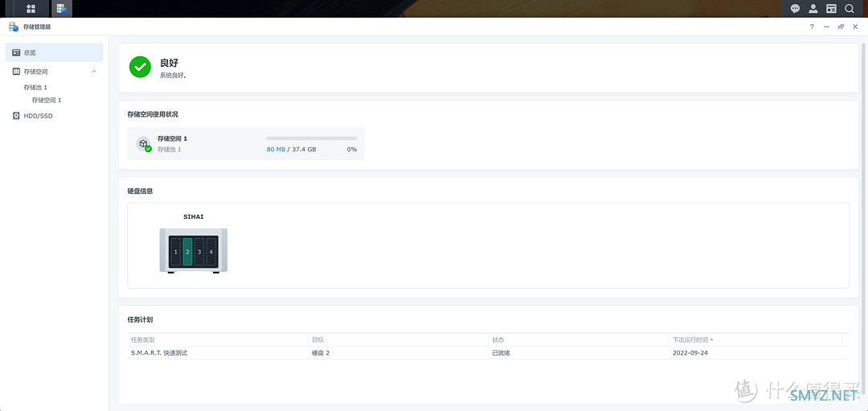The width and height of the screenshot is (868, 411).
Task: Select 存储空间 1 in sidebar tree
Action: (47, 101)
